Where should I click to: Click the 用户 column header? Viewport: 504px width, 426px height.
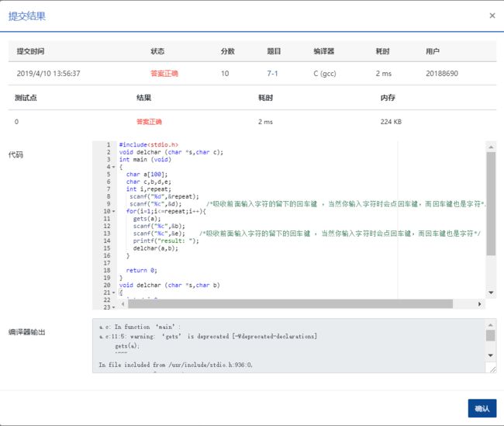pos(433,51)
